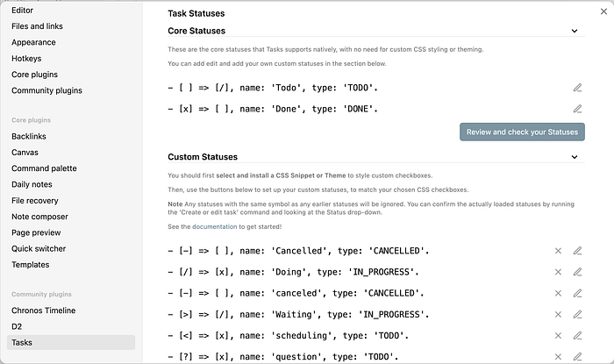This screenshot has height=364, width=614.
Task: Collapse the Core Statuses section
Action: (574, 31)
